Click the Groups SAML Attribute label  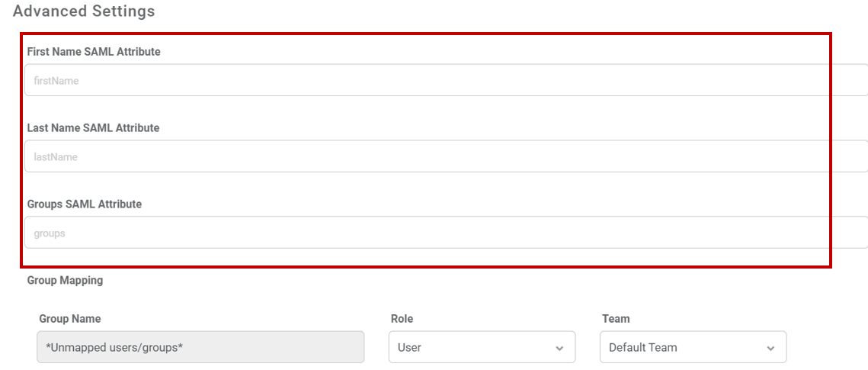point(84,204)
